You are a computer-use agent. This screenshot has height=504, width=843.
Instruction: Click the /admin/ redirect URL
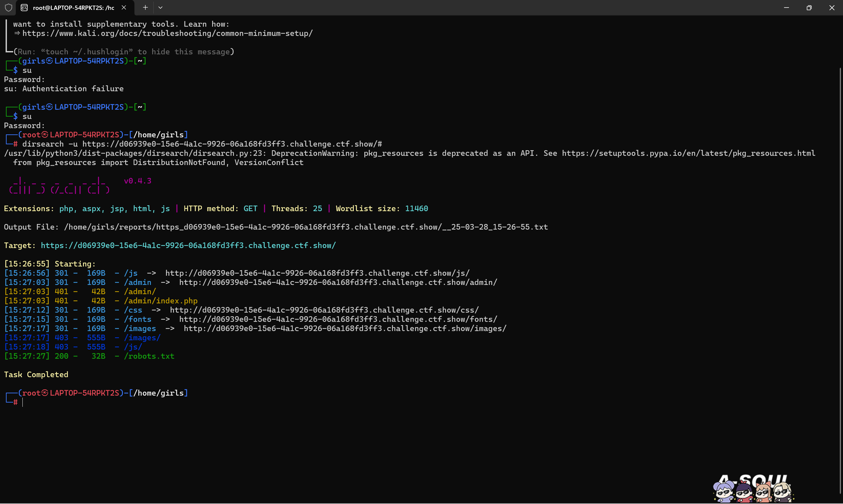pos(338,283)
